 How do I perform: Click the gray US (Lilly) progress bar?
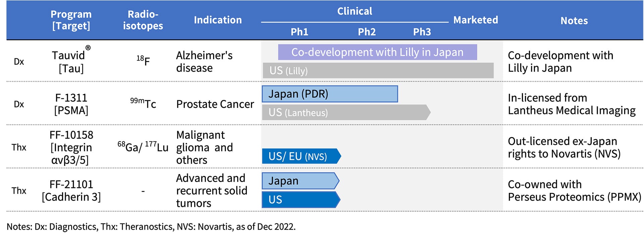[x=378, y=70]
